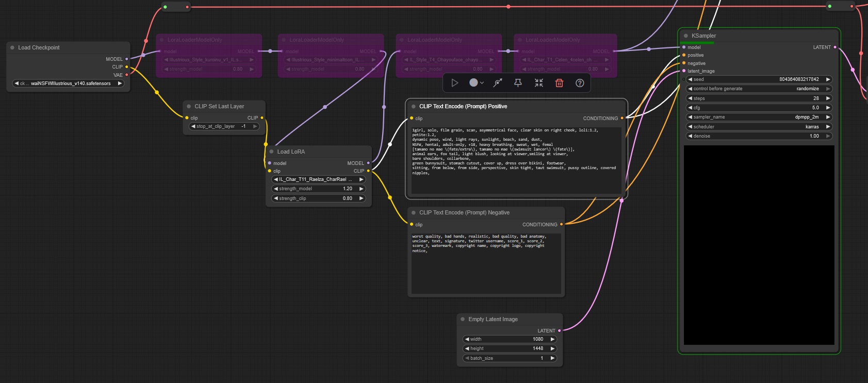Open control before generate randomize dropdown
This screenshot has width=868, height=383.
click(x=758, y=89)
